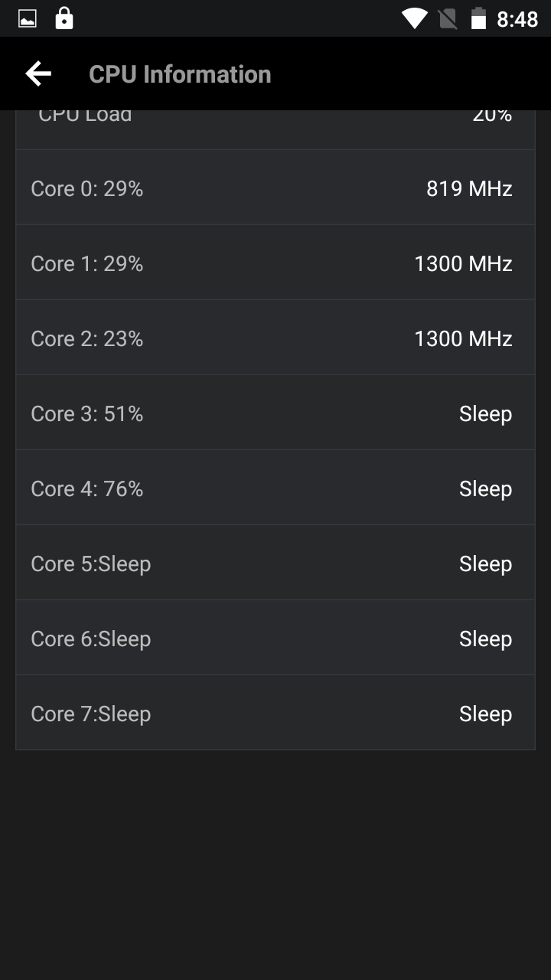
Task: Tap the 8:48 clock in status bar
Action: pyautogui.click(x=517, y=18)
